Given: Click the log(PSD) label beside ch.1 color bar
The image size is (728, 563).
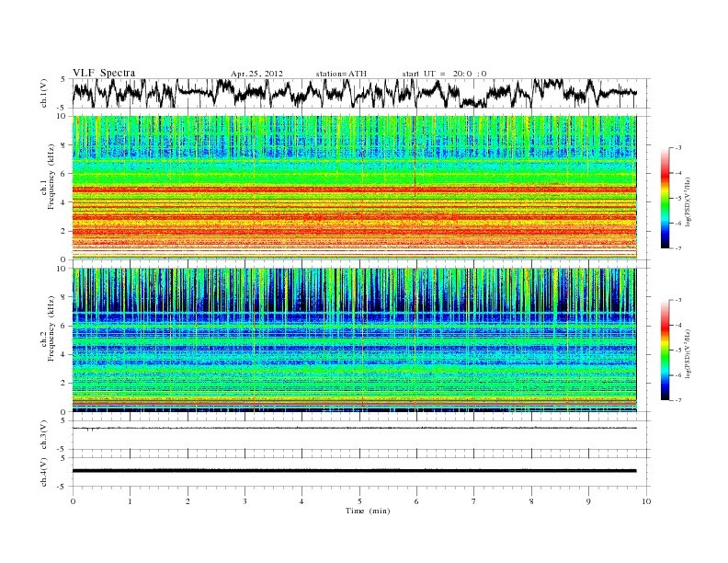Looking at the screenshot, I should 688,201.
